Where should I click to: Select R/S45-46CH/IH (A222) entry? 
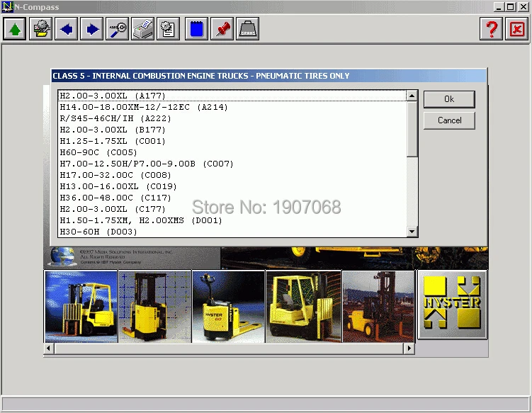[x=232, y=118]
